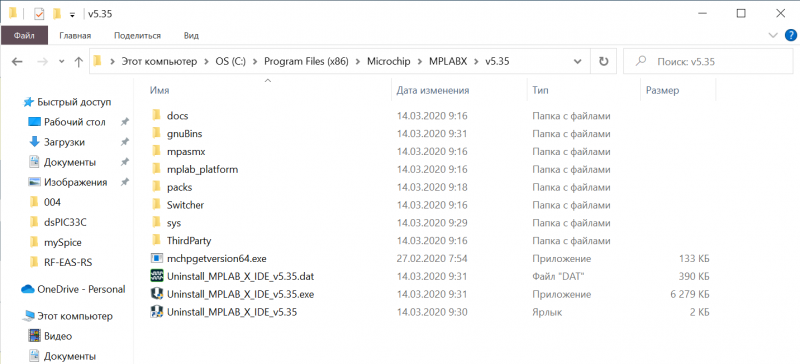This screenshot has height=364, width=800.
Task: Navigate to Microchip in the address bar
Action: 389,62
